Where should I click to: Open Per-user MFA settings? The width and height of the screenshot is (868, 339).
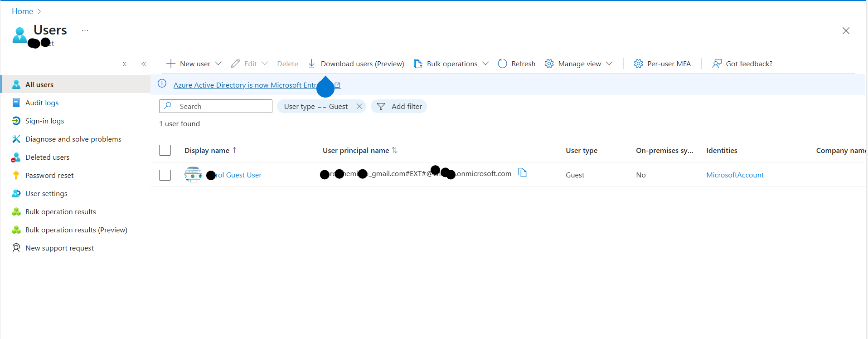tap(662, 64)
